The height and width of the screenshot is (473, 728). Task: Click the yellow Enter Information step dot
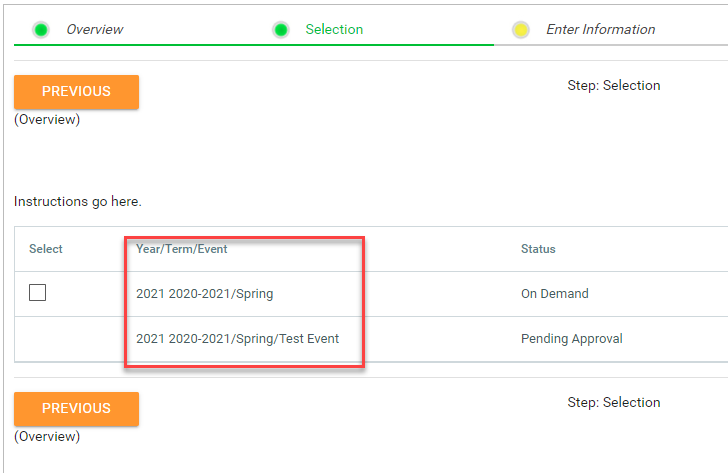(x=521, y=30)
